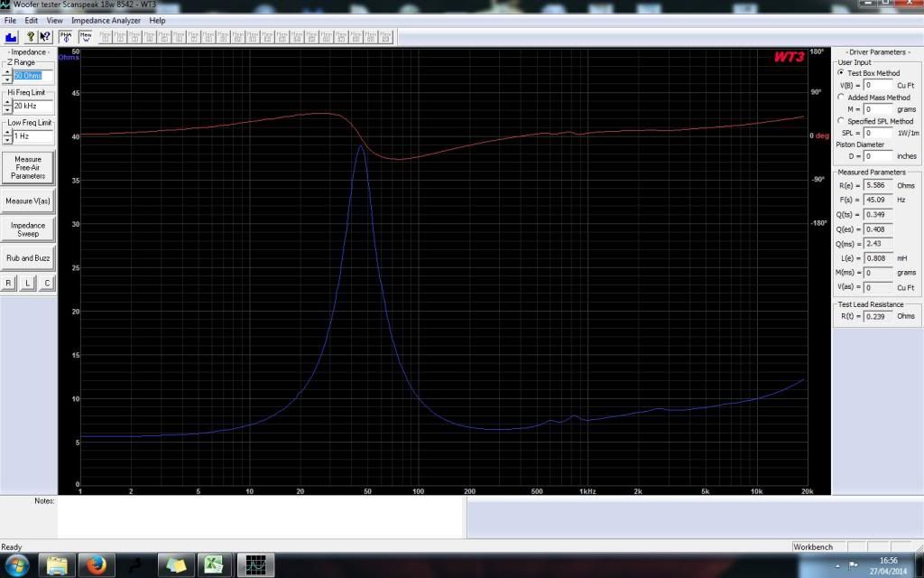
Task: Select the Specified SPL Method radio button
Action: (x=841, y=120)
